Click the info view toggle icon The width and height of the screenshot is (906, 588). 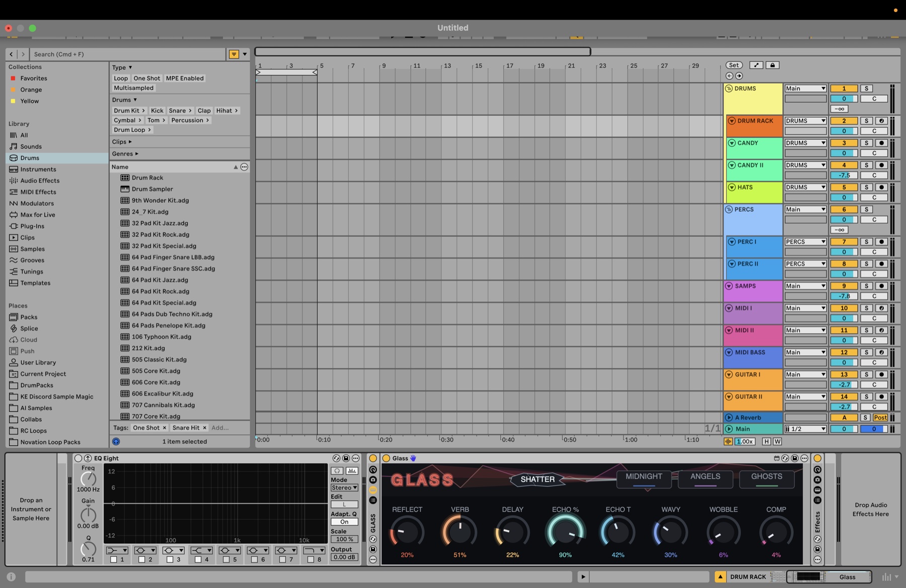pyautogui.click(x=11, y=577)
